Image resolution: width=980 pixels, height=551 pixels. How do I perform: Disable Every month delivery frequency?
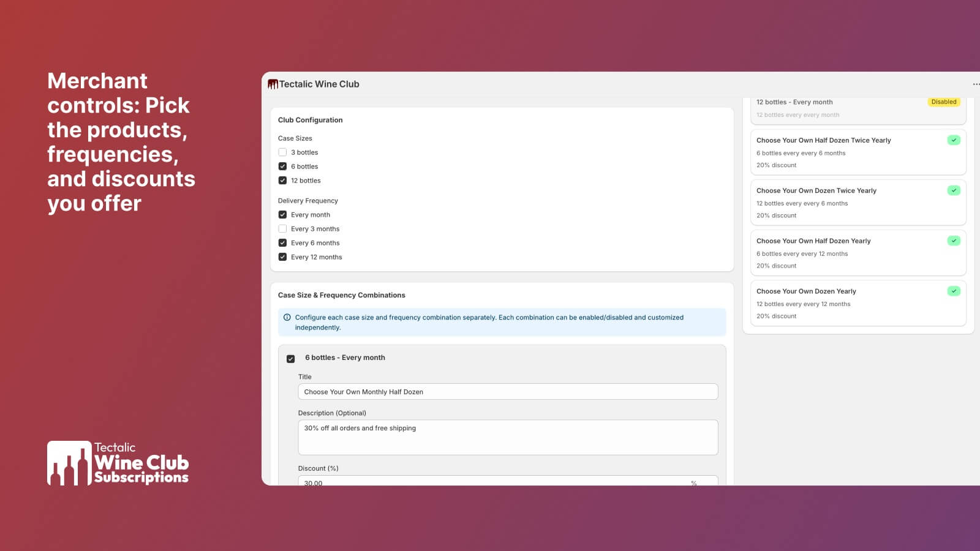click(x=282, y=215)
